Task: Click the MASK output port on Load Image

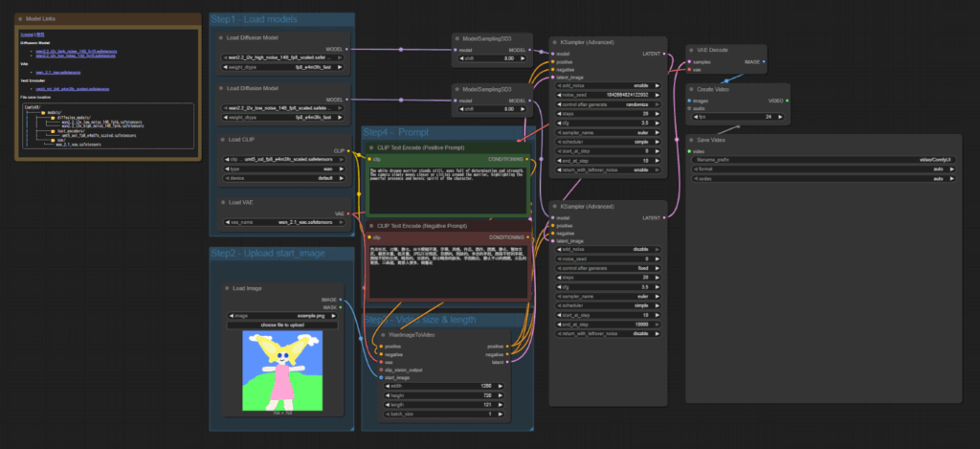Action: pyautogui.click(x=340, y=307)
